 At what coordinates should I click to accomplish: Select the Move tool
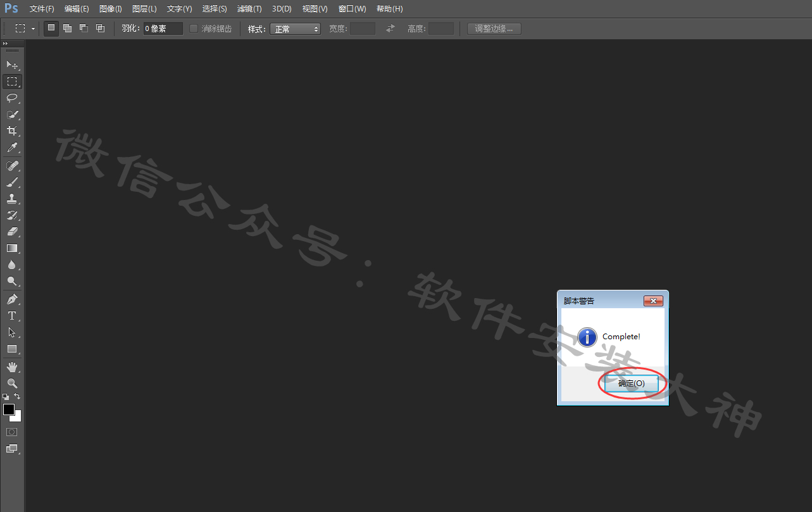12,65
